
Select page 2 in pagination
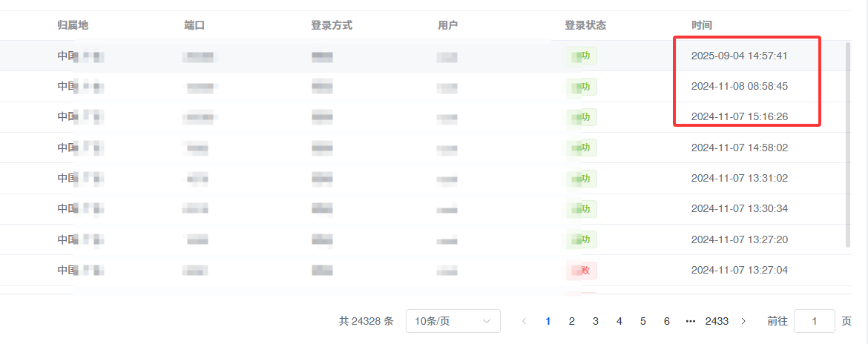pyautogui.click(x=572, y=321)
